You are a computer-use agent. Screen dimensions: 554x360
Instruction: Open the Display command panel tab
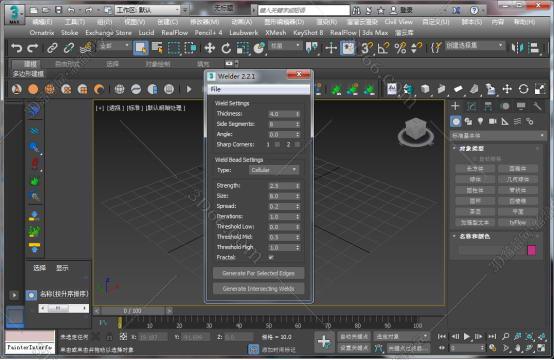coord(521,106)
